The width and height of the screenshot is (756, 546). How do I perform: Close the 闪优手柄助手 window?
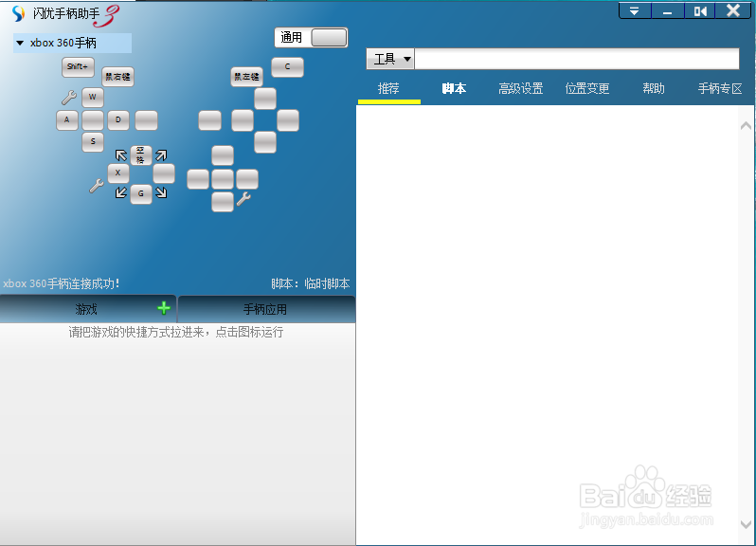tap(733, 10)
